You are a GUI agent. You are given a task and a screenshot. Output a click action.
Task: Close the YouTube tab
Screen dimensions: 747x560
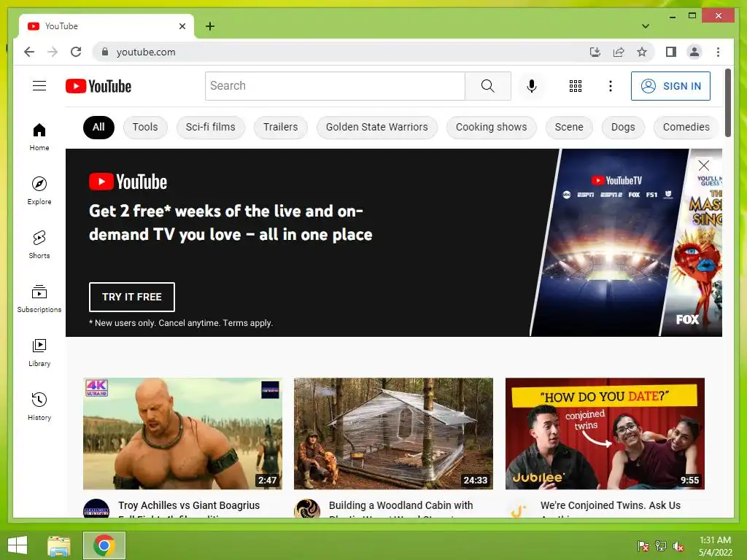coord(182,26)
